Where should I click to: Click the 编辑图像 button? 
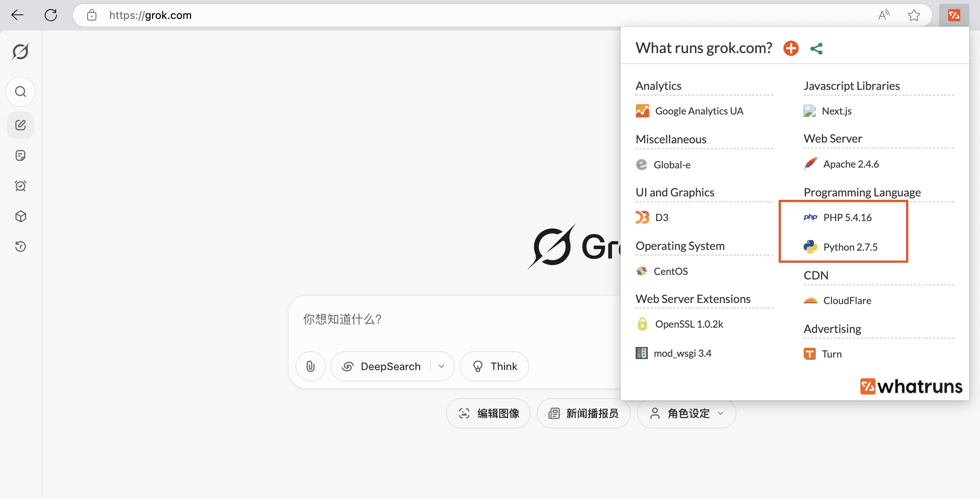pyautogui.click(x=488, y=413)
